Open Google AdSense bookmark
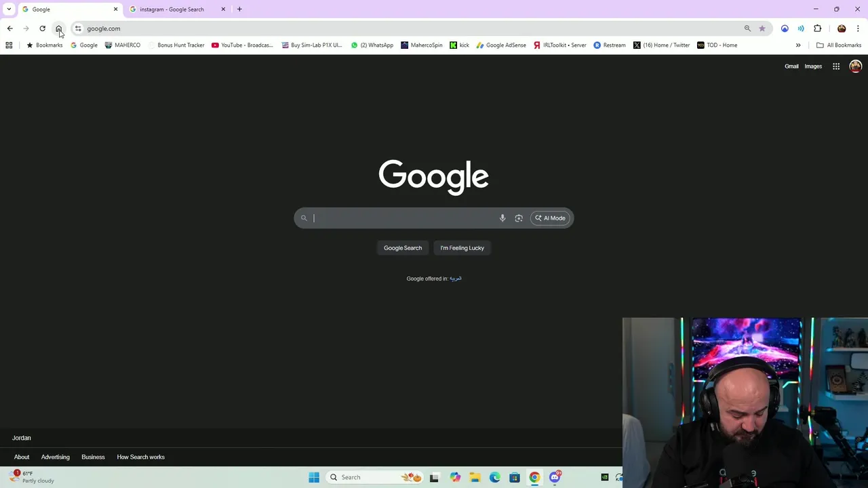The height and width of the screenshot is (488, 868). [501, 45]
